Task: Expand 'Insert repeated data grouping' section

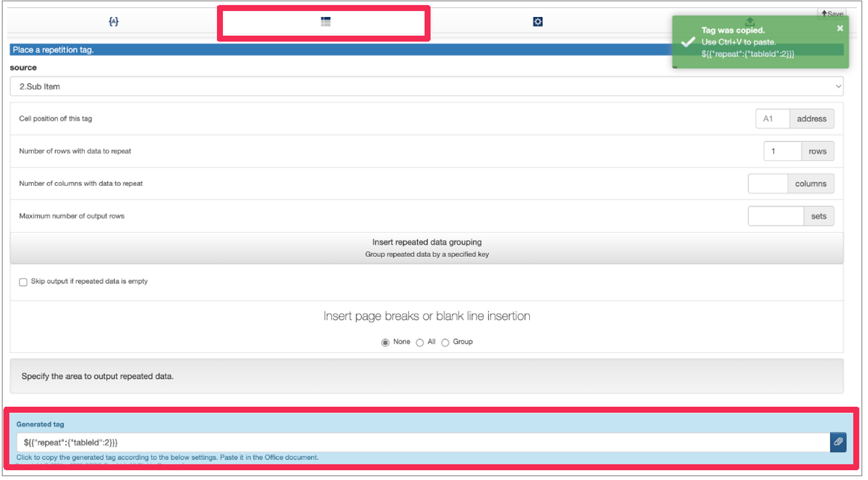Action: [x=426, y=248]
